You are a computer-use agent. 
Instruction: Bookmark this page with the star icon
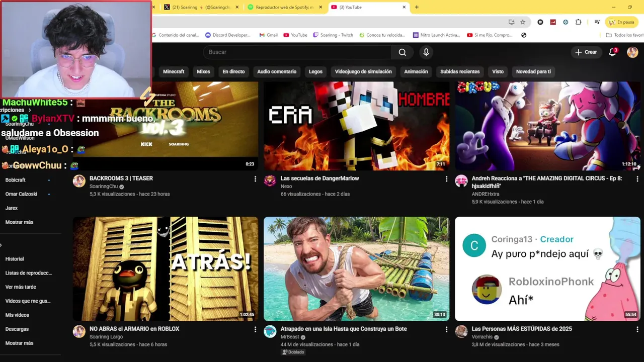[523, 22]
